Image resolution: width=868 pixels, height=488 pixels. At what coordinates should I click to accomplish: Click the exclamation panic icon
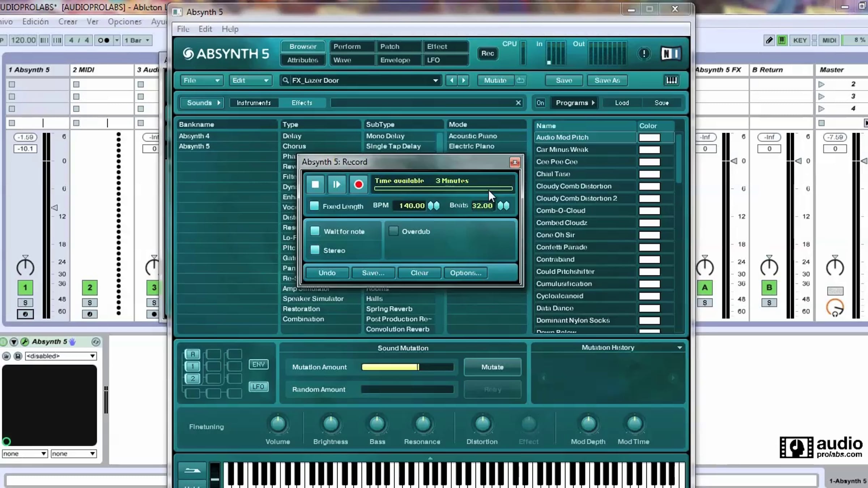pyautogui.click(x=644, y=54)
